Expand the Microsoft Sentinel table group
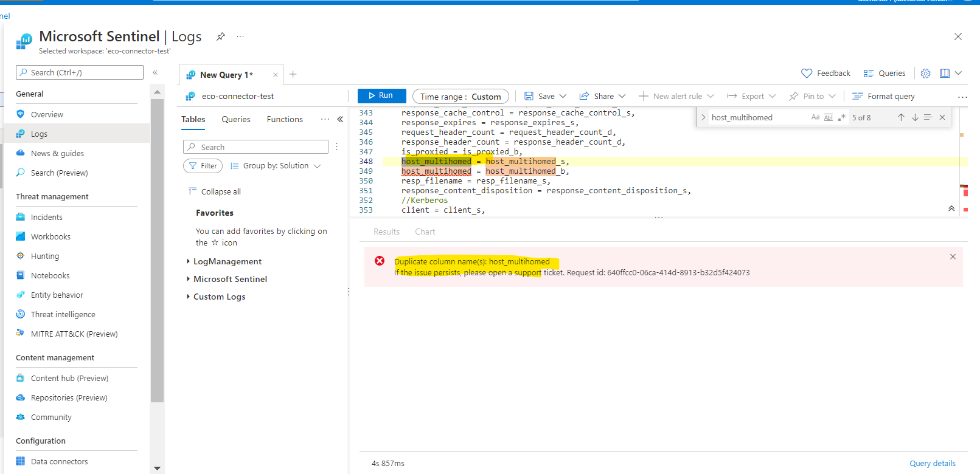Image resolution: width=980 pixels, height=474 pixels. [x=226, y=279]
